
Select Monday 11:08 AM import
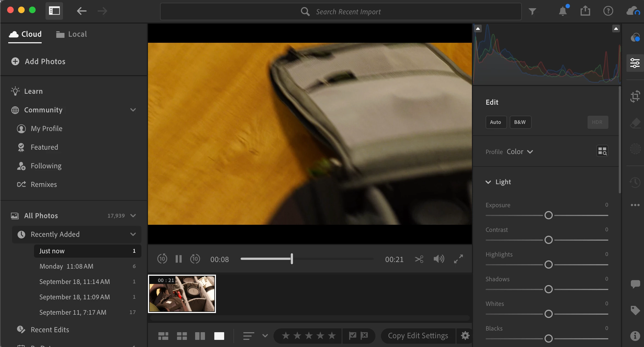66,266
